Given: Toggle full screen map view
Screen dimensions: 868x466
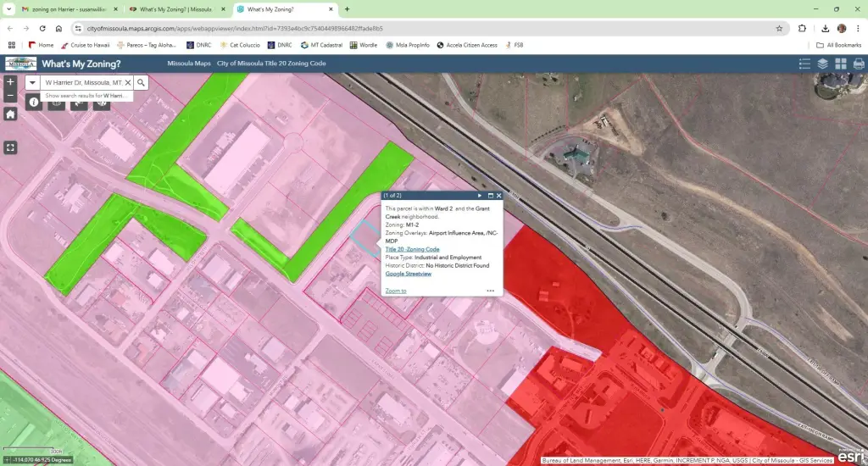Looking at the screenshot, I should pyautogui.click(x=10, y=147).
